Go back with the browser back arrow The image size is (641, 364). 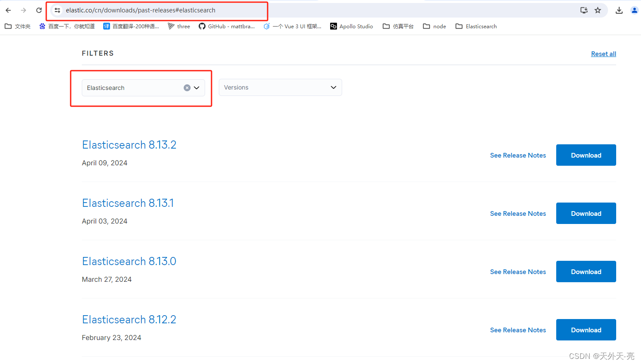(x=8, y=10)
